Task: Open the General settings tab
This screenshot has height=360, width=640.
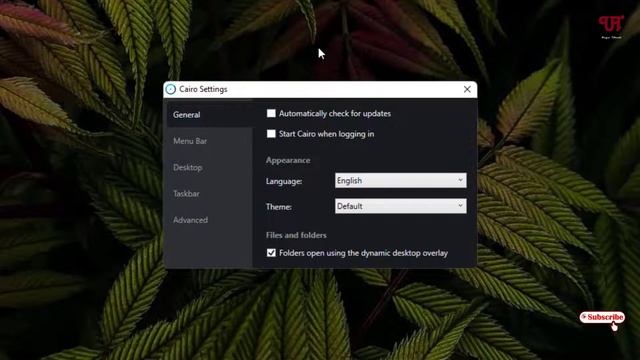Action: pos(209,115)
